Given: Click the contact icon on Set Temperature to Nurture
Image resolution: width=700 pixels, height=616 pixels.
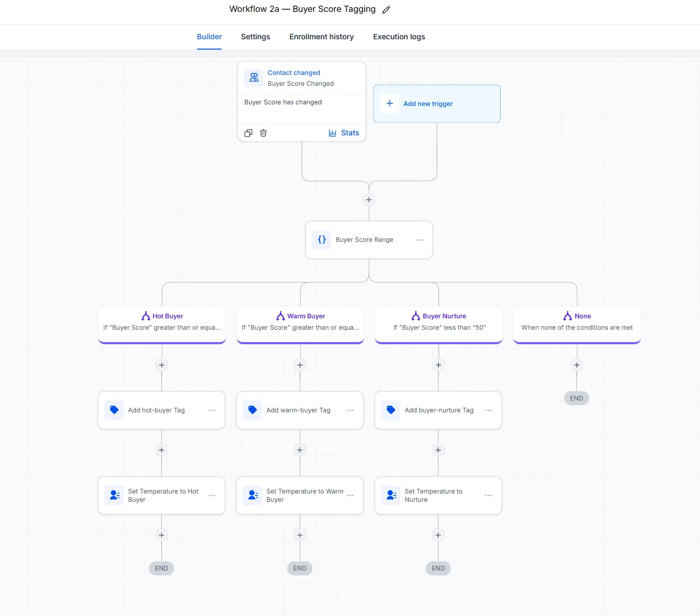Looking at the screenshot, I should (391, 495).
